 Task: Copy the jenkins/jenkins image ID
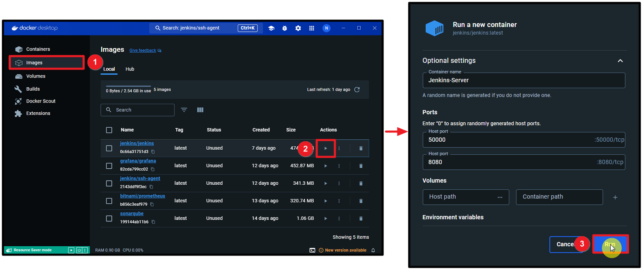[153, 152]
